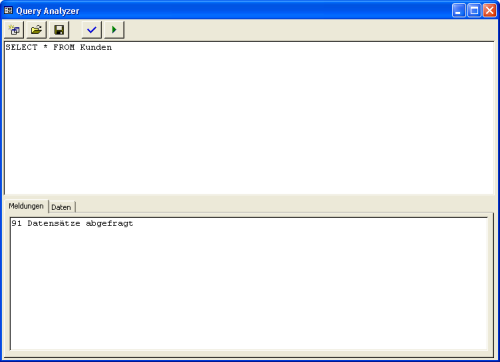
Task: Click the asterisk in the query text
Action: 45,47
